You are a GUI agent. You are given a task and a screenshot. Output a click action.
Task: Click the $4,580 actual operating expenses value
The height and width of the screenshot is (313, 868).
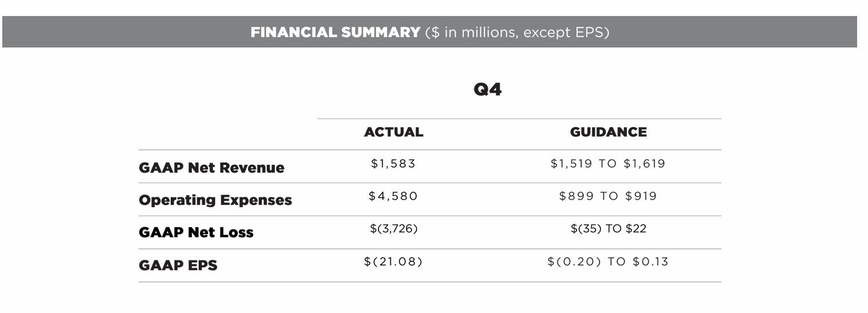pos(393,197)
